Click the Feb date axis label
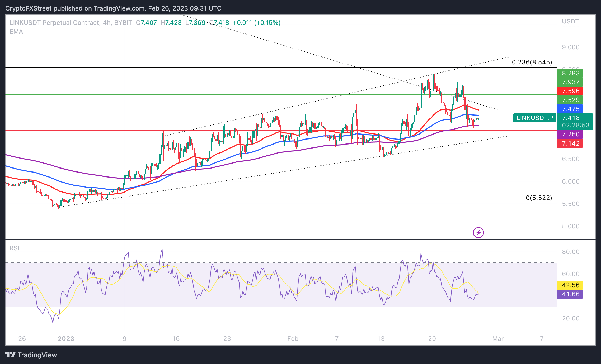This screenshot has height=364, width=601. coord(293,339)
